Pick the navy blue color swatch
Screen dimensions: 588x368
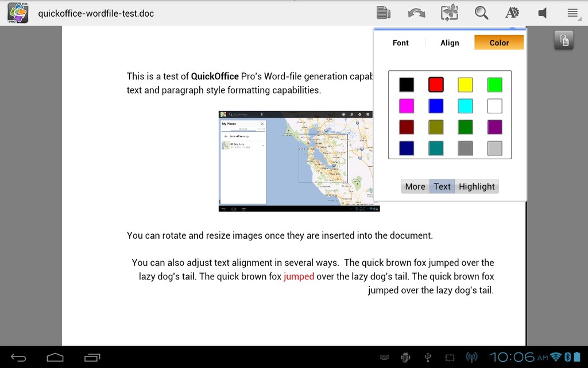coord(407,148)
